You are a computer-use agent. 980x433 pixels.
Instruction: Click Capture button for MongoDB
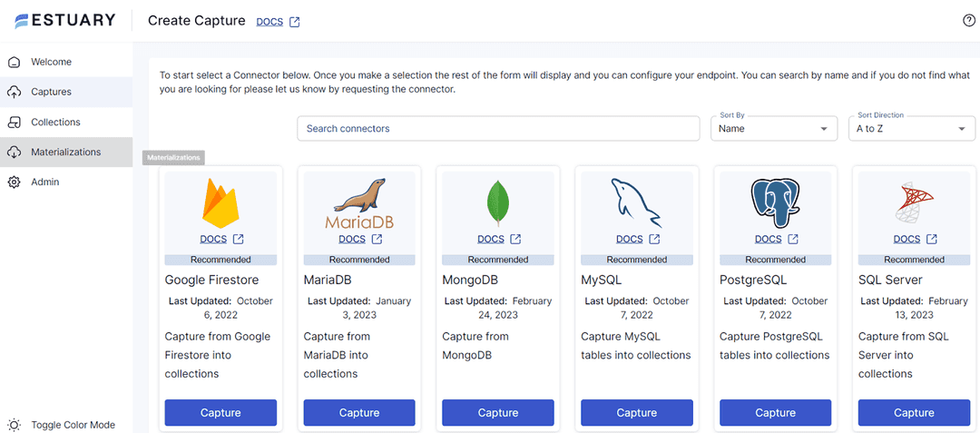498,412
